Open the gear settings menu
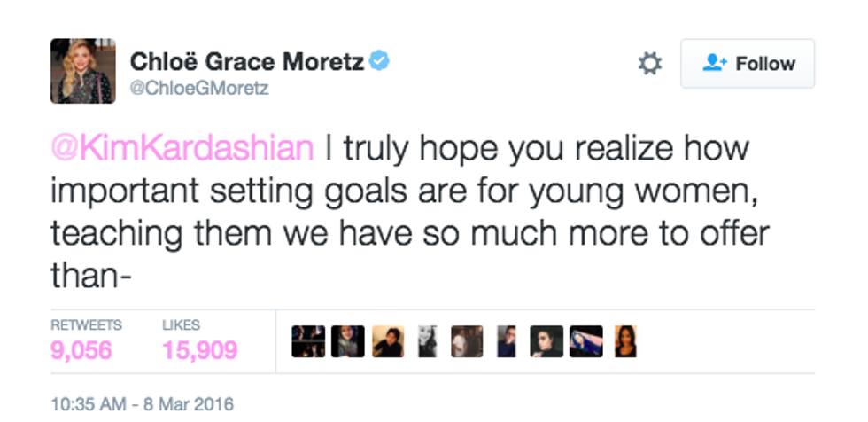Viewport: 868px width, 422px height. click(x=650, y=64)
